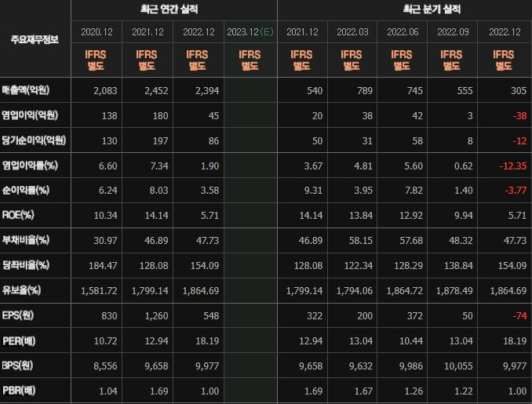Select net income value 197
Viewport: 532px width, 404px height.
(x=160, y=141)
